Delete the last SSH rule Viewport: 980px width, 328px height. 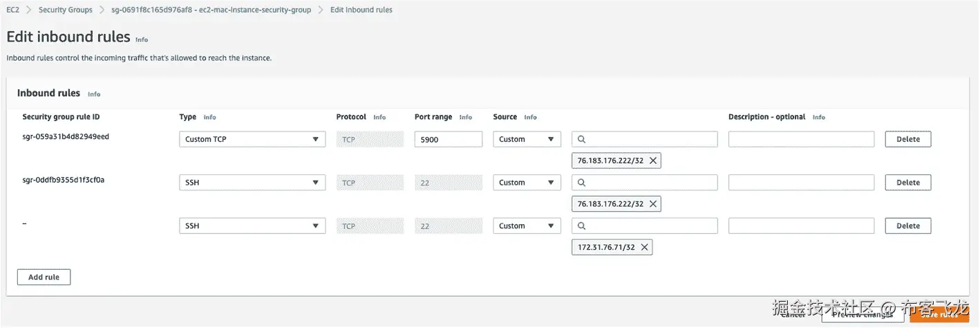[x=907, y=226]
